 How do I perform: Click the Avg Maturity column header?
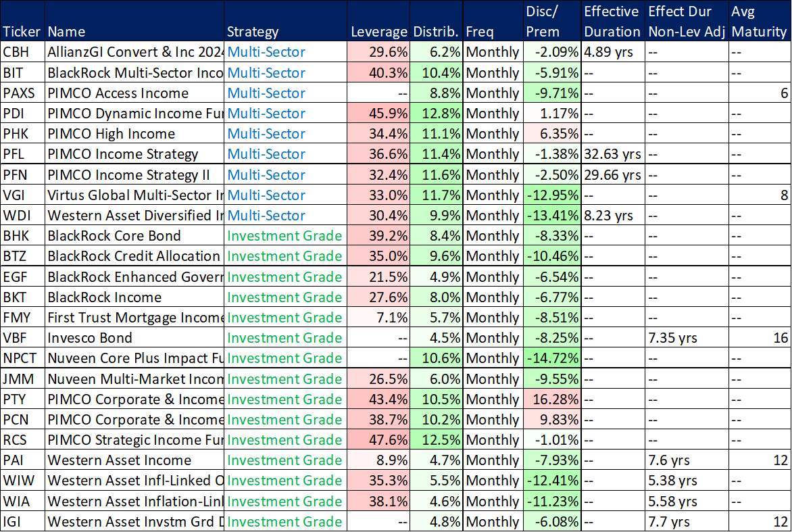pos(759,21)
